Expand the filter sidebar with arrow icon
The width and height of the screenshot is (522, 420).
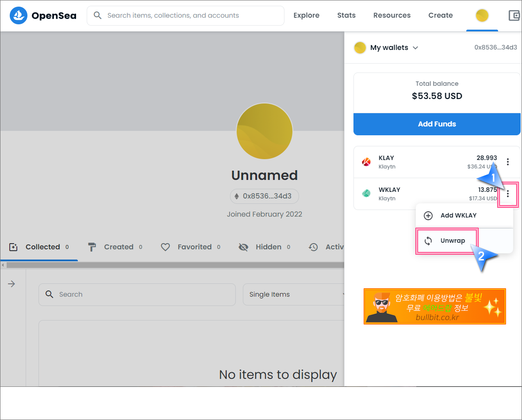tap(12, 284)
